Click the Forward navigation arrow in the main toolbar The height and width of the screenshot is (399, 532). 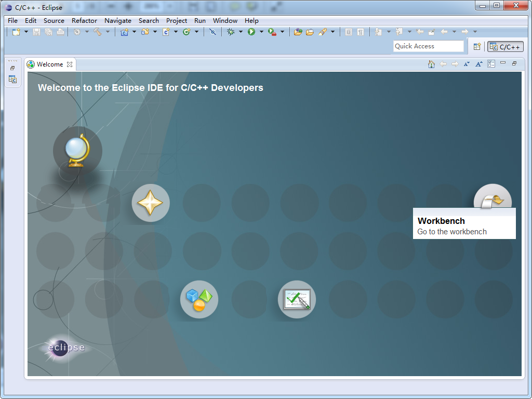pyautogui.click(x=465, y=32)
